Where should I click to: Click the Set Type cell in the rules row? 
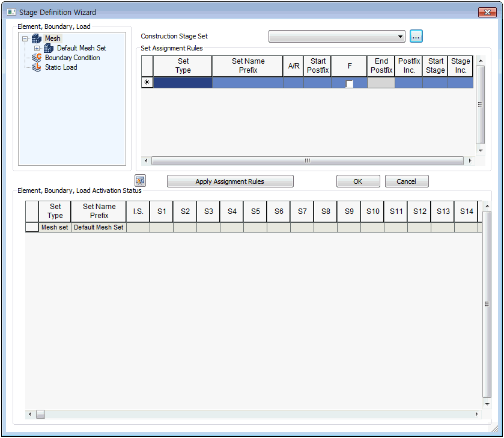pos(183,83)
